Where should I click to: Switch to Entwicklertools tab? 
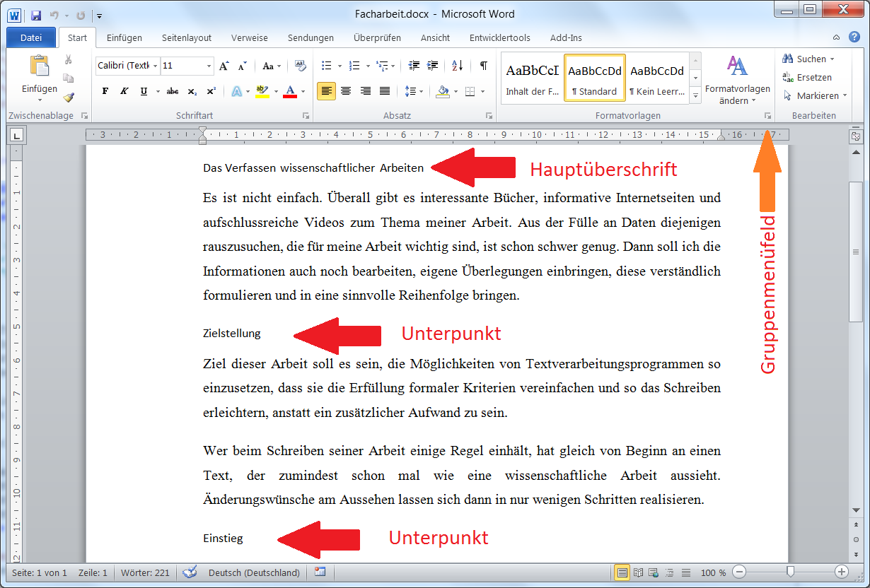point(499,38)
